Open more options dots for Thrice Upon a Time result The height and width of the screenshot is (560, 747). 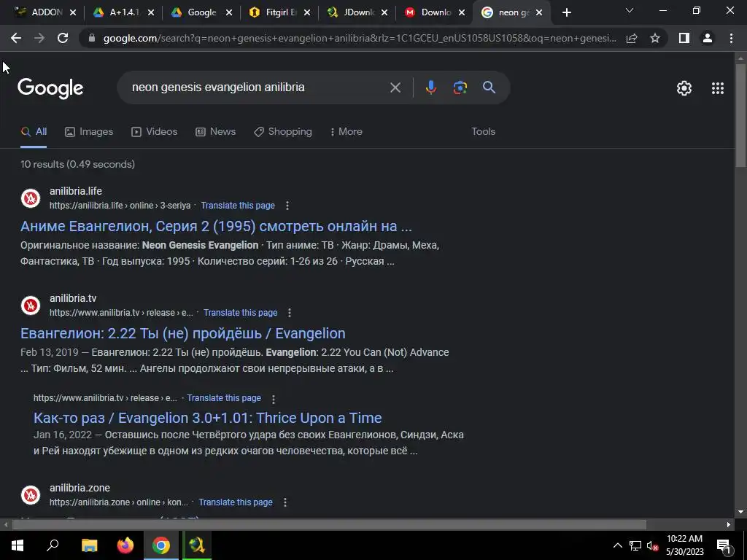point(273,399)
